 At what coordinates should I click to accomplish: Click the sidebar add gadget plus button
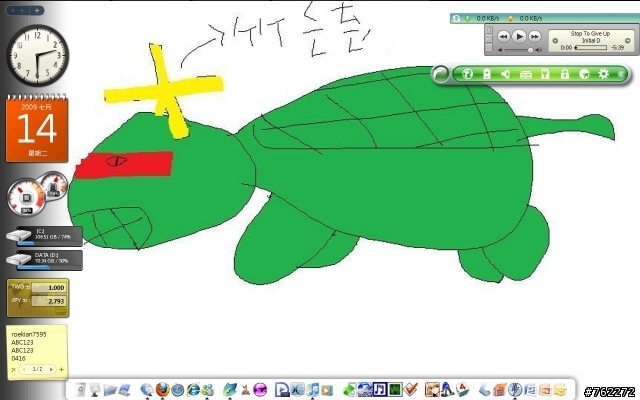(37, 10)
